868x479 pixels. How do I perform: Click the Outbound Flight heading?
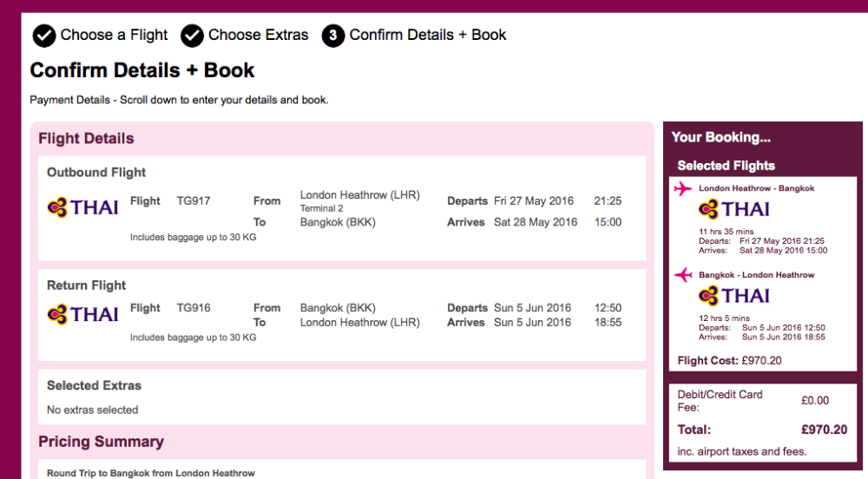(95, 173)
